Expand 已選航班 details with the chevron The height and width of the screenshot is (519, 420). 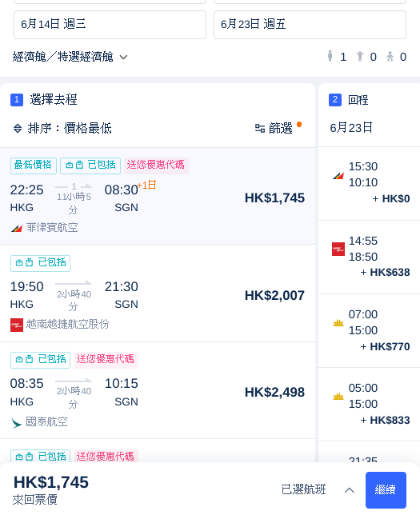click(350, 490)
